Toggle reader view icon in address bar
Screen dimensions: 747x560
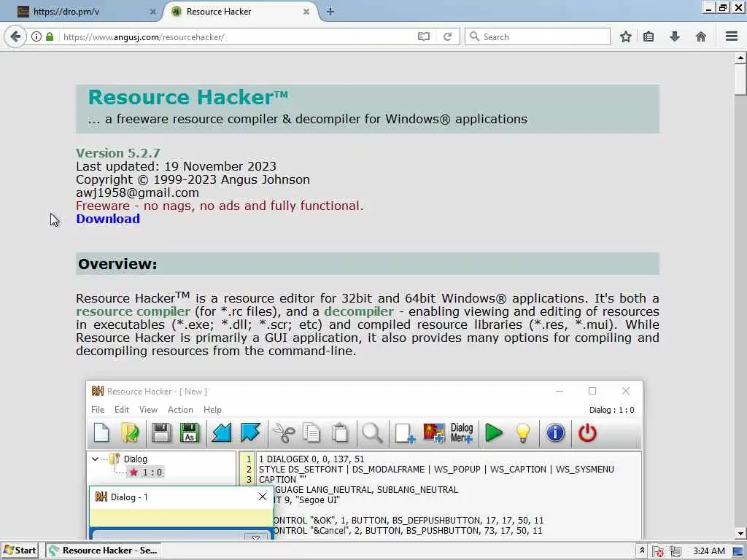click(424, 36)
